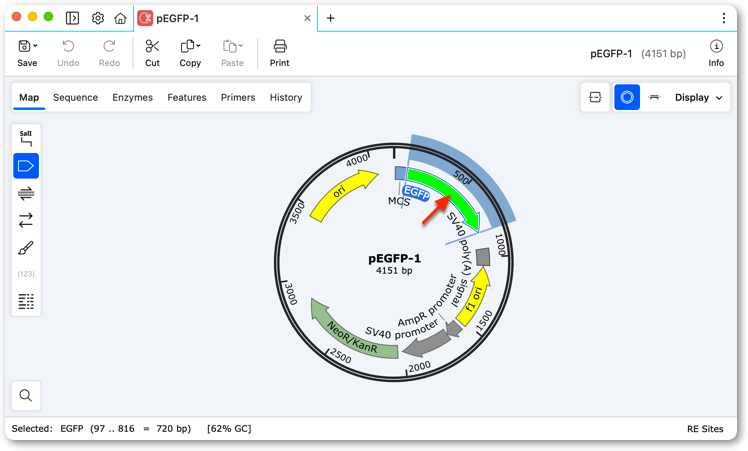The image size is (748, 451).
Task: Select the gray SV40 poly(A) box
Action: pyautogui.click(x=483, y=257)
